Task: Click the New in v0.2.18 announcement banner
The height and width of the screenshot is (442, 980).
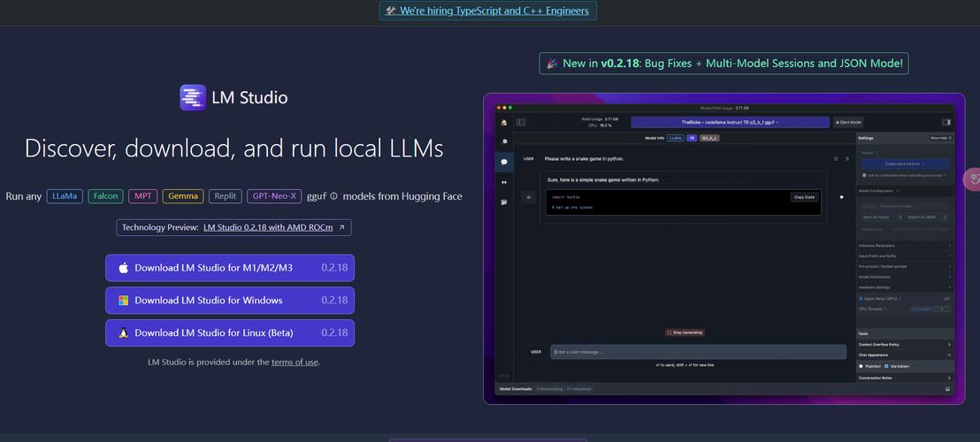Action: point(724,63)
